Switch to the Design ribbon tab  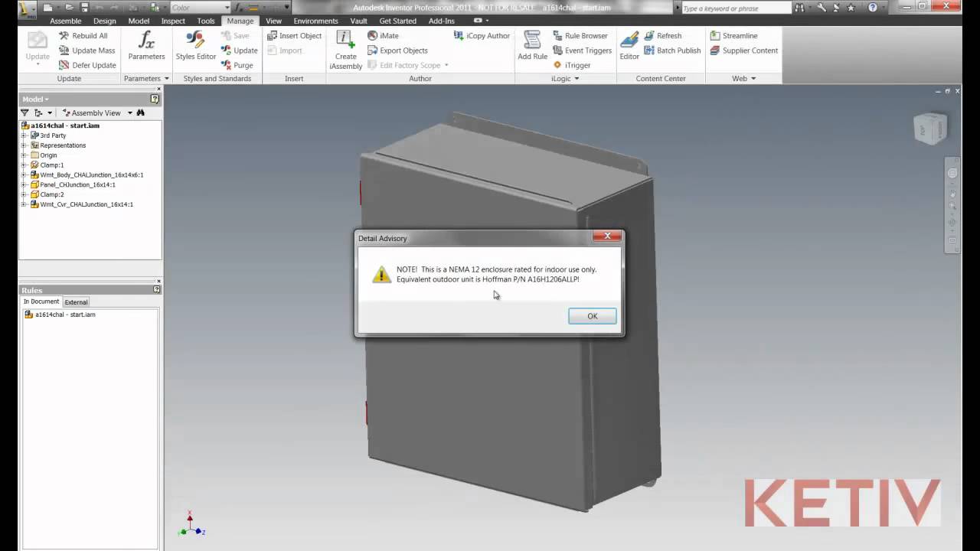click(x=105, y=21)
